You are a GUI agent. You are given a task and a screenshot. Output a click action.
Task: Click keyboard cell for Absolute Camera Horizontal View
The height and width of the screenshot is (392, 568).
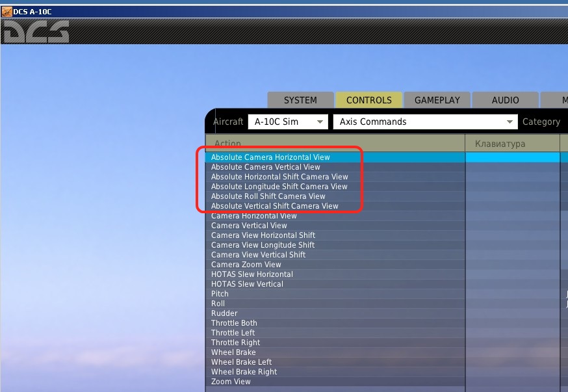tap(513, 157)
